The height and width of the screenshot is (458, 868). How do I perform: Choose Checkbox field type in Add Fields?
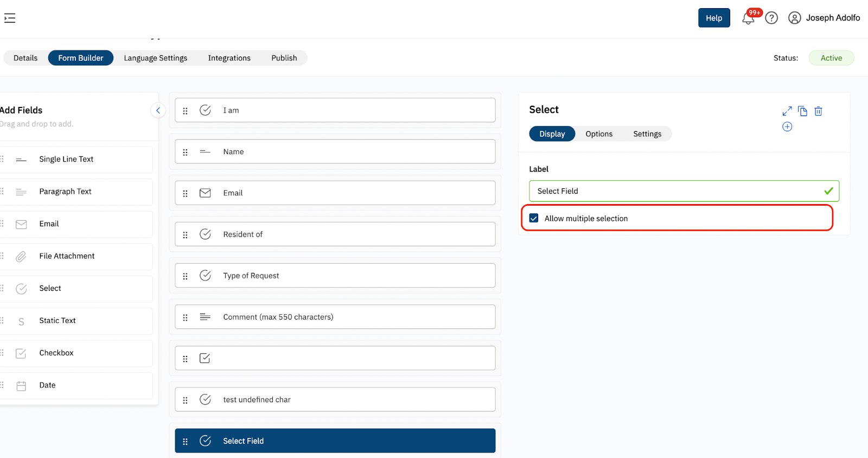click(76, 353)
